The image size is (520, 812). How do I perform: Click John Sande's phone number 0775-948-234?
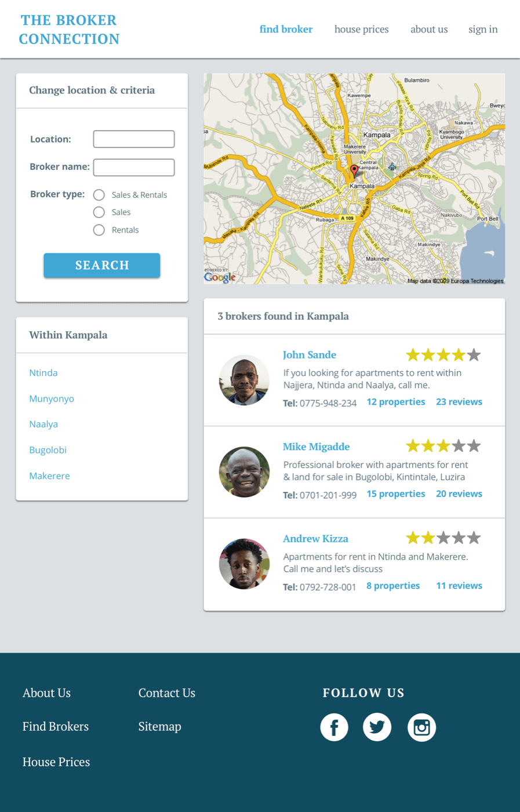click(x=328, y=403)
